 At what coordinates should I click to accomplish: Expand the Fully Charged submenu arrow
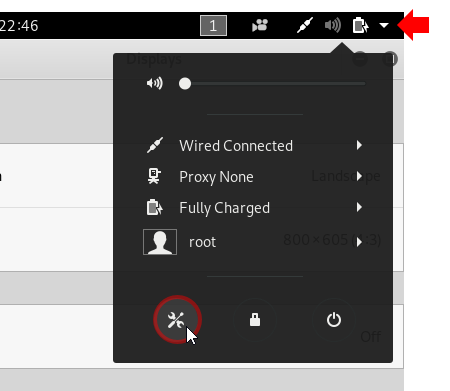click(359, 207)
